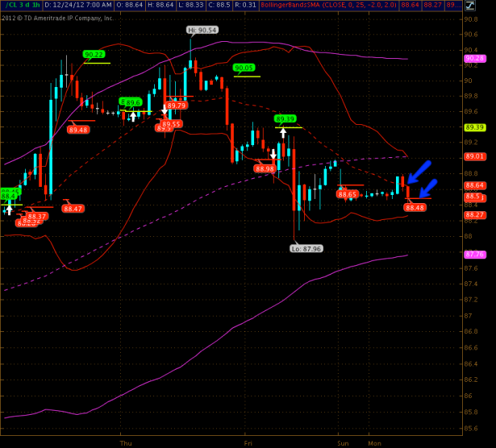Click the Thu label on time axis
The width and height of the screenshot is (496, 448).
click(125, 442)
